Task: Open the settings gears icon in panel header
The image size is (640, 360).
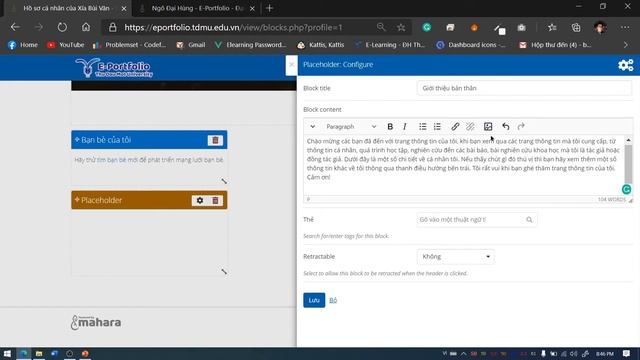Action: pyautogui.click(x=626, y=65)
